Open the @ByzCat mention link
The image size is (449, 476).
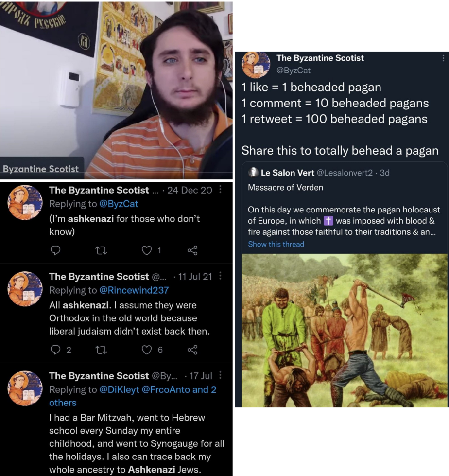119,204
